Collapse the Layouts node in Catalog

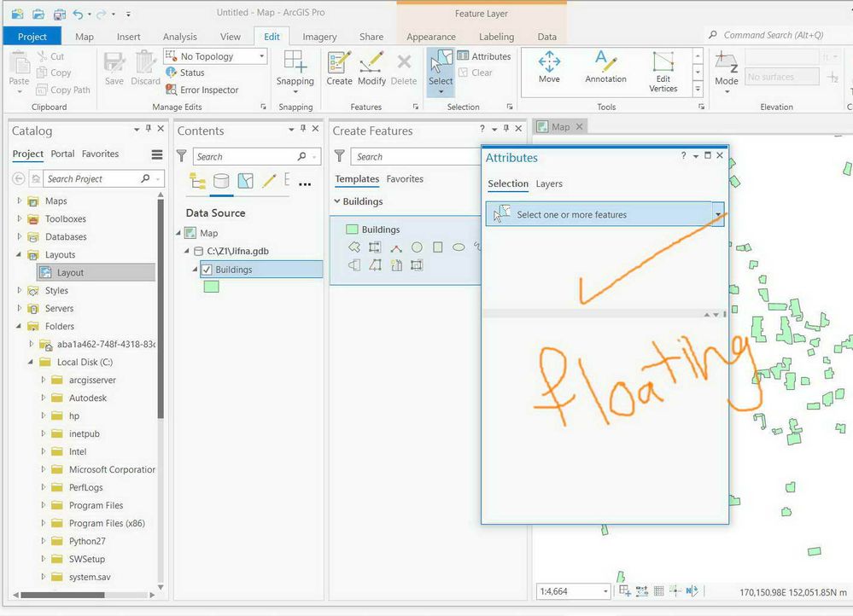pyautogui.click(x=19, y=254)
